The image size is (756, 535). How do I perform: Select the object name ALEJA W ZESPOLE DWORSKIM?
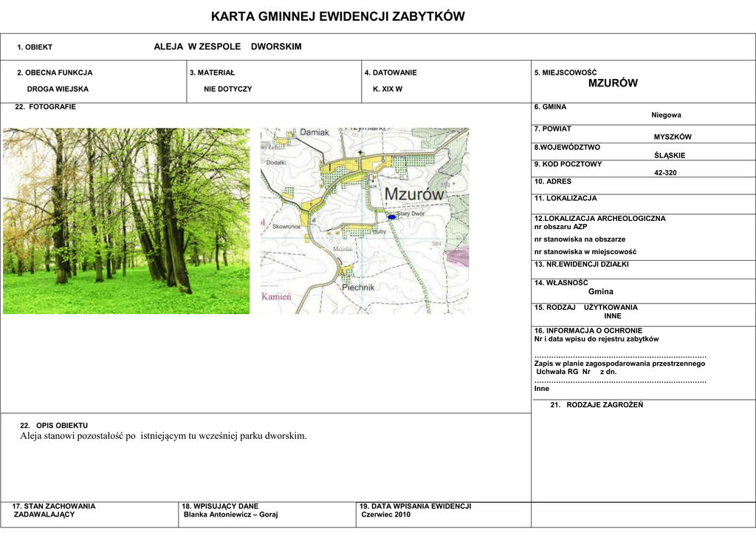point(227,47)
